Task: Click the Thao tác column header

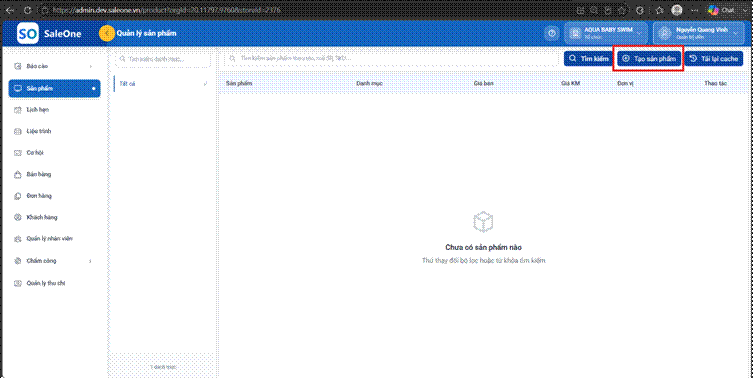Action: click(x=715, y=84)
